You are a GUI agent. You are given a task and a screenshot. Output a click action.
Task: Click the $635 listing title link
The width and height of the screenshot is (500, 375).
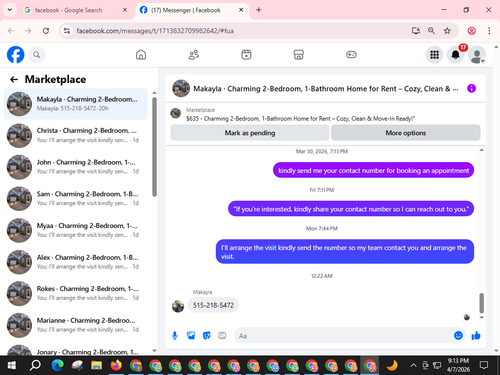(x=300, y=119)
